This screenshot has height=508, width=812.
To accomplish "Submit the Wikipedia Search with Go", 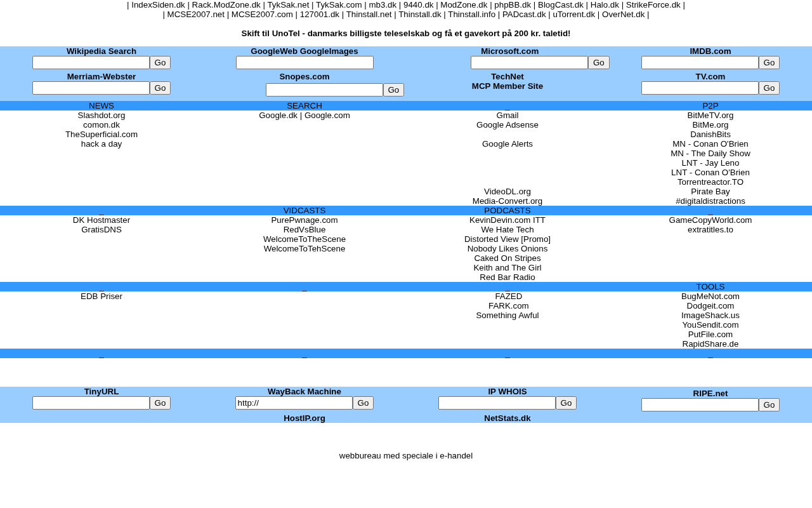I will coord(160,63).
